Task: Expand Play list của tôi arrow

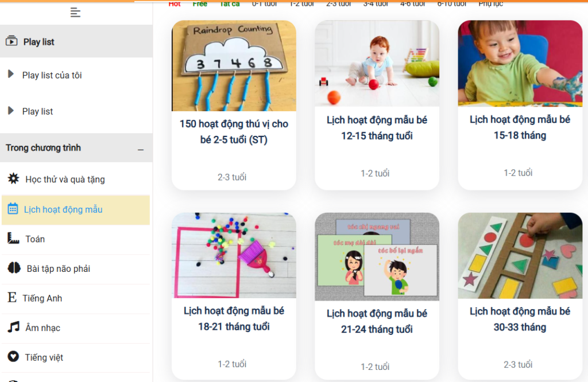Action: pos(11,74)
